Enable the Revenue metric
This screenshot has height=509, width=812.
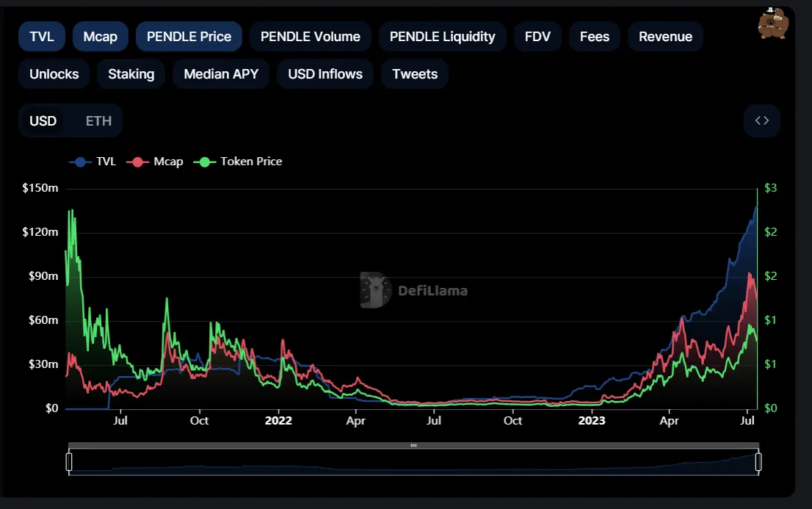coord(665,37)
